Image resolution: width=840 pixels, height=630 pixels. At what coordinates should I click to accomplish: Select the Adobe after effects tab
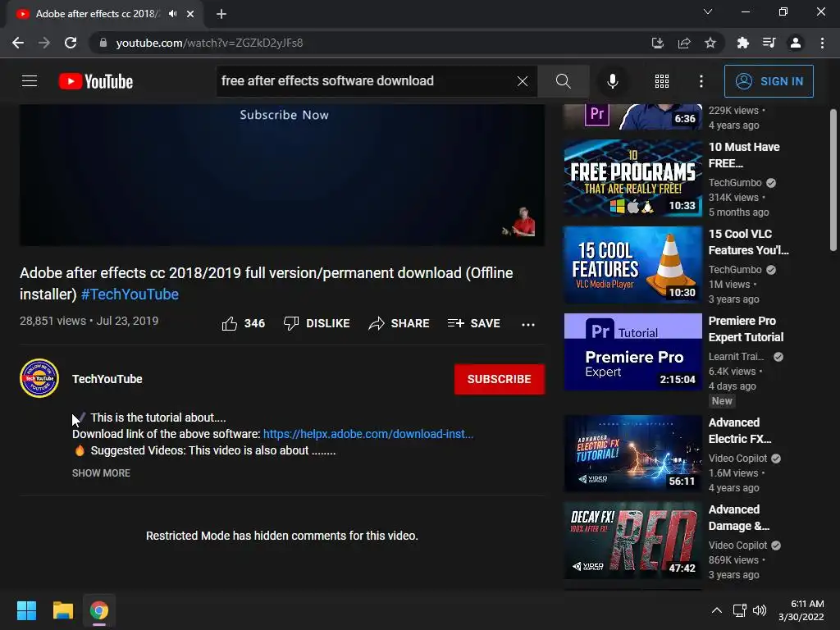tap(105, 14)
